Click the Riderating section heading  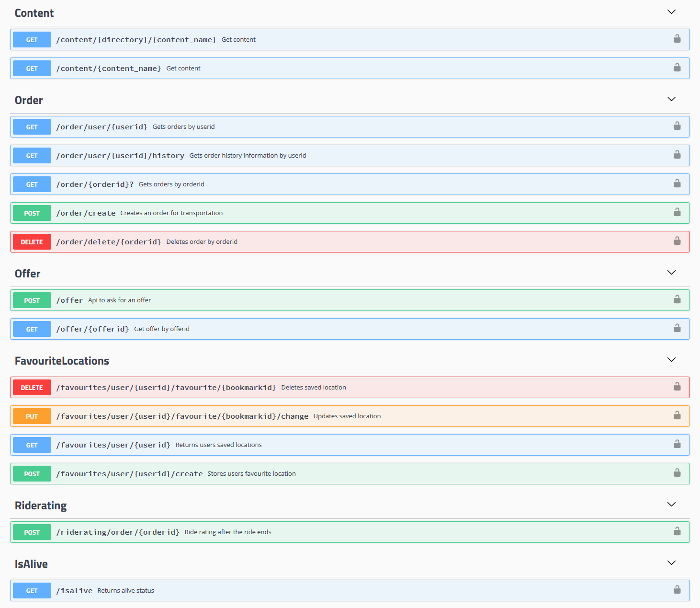click(x=41, y=506)
